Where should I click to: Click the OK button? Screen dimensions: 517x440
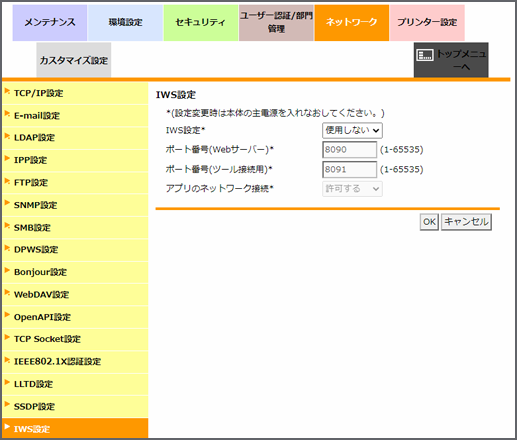(429, 222)
